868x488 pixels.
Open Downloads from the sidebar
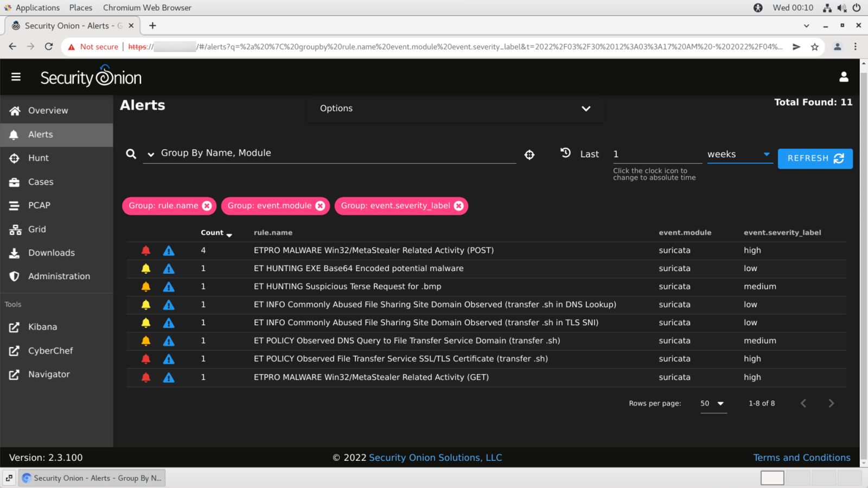tap(56, 253)
